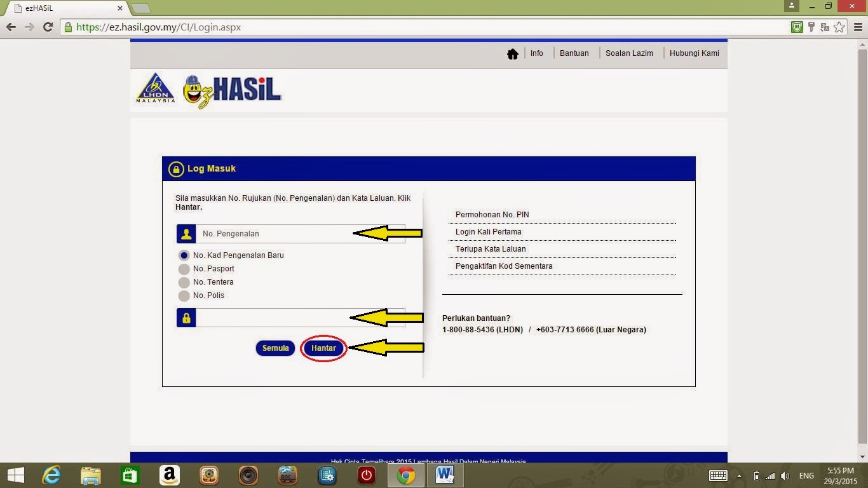
Task: Select the No. Polis radio button
Action: (184, 295)
